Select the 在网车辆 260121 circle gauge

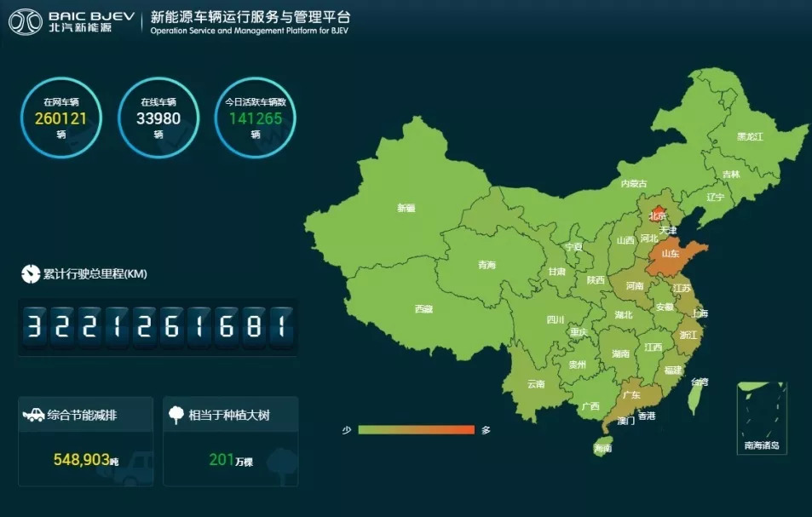click(x=61, y=118)
